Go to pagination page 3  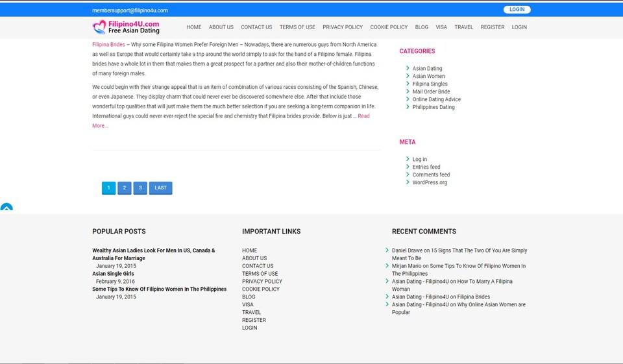(140, 188)
